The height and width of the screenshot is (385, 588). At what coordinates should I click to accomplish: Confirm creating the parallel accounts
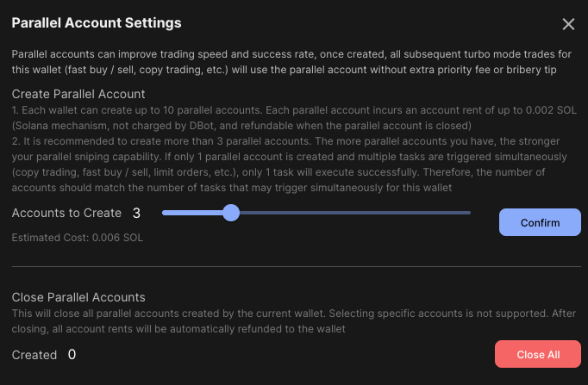pyautogui.click(x=540, y=222)
